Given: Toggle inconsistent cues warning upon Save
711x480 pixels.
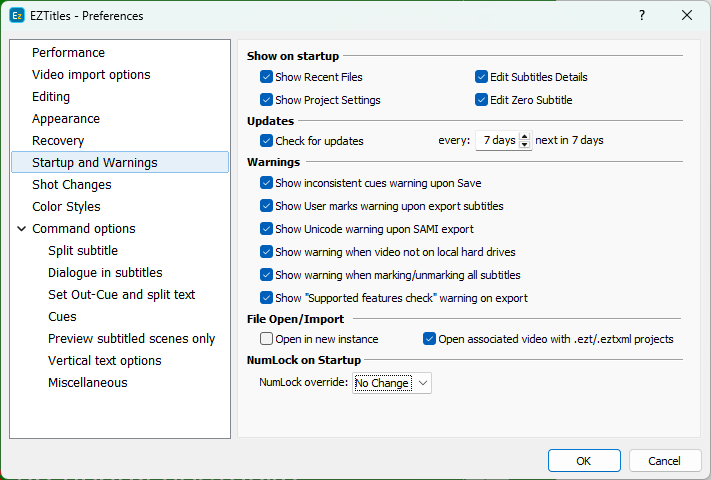Looking at the screenshot, I should [266, 183].
